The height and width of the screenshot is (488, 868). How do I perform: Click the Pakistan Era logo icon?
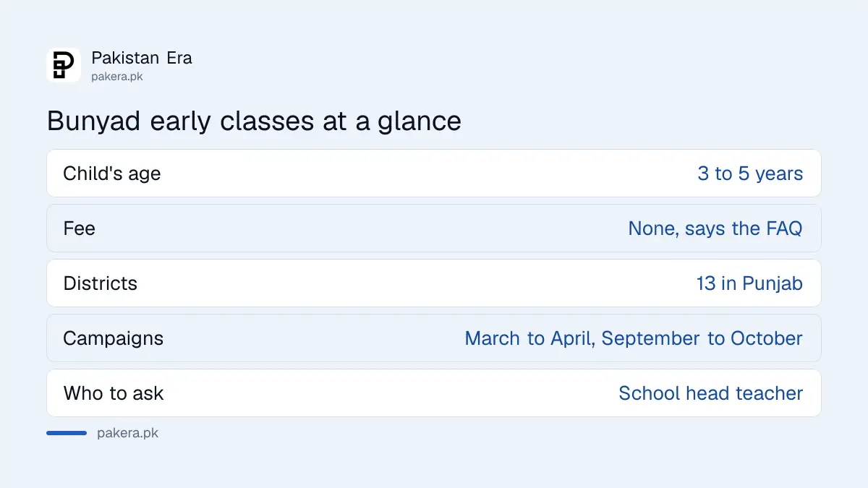[x=64, y=65]
